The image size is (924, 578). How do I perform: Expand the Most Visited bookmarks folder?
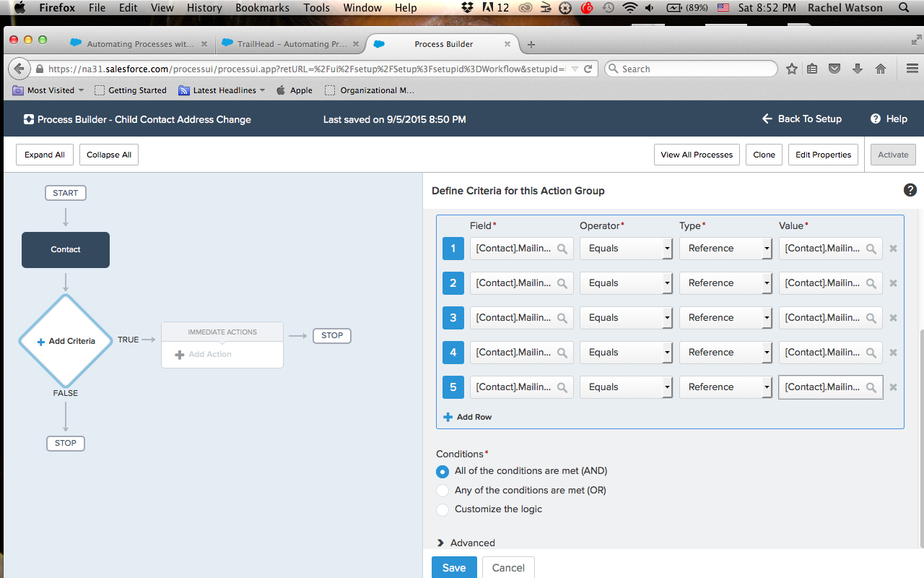click(x=48, y=90)
